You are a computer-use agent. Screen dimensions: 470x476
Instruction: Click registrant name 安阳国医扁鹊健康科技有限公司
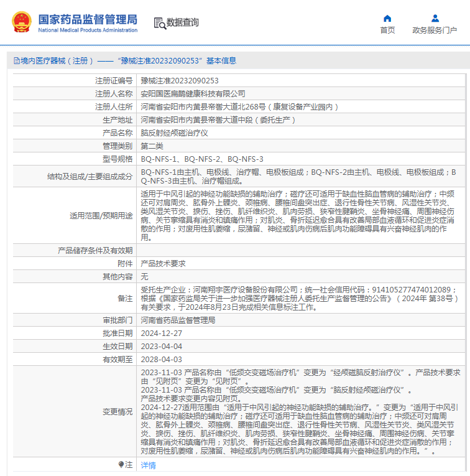tap(193, 94)
